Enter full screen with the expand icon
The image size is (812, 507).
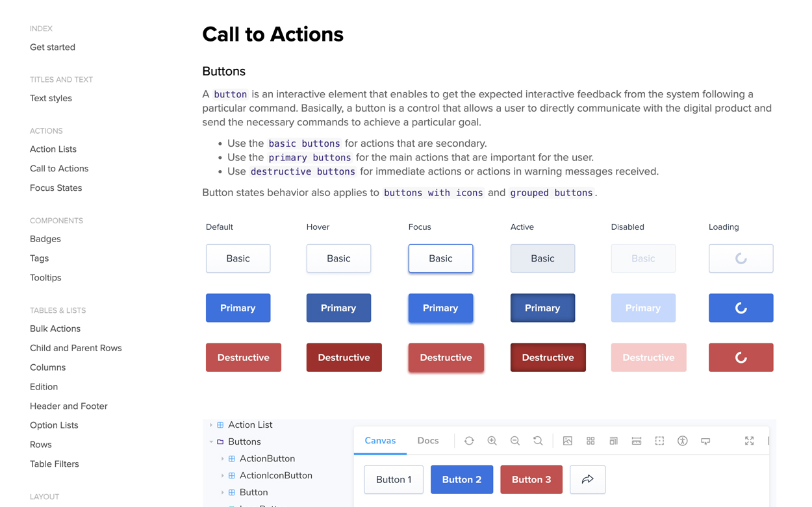click(749, 441)
